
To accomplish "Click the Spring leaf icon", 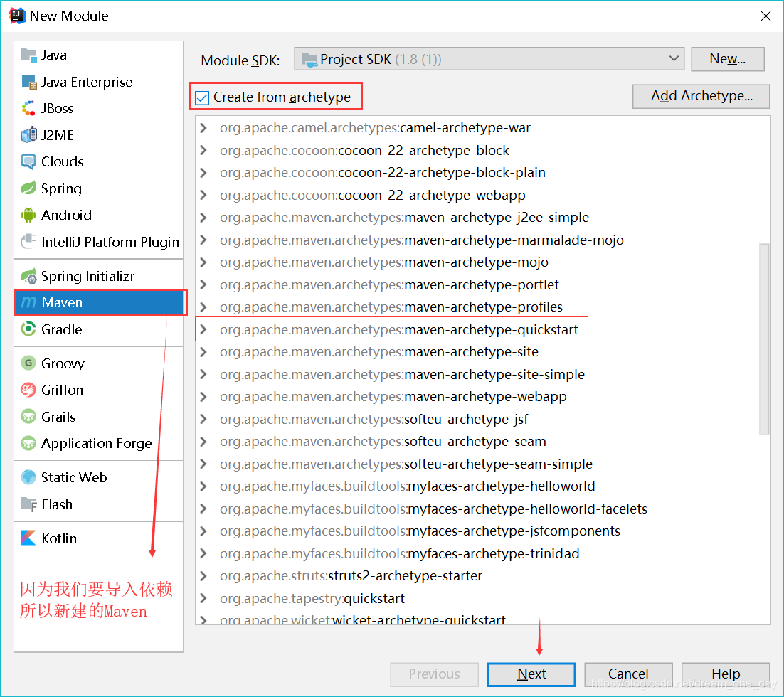I will [28, 188].
